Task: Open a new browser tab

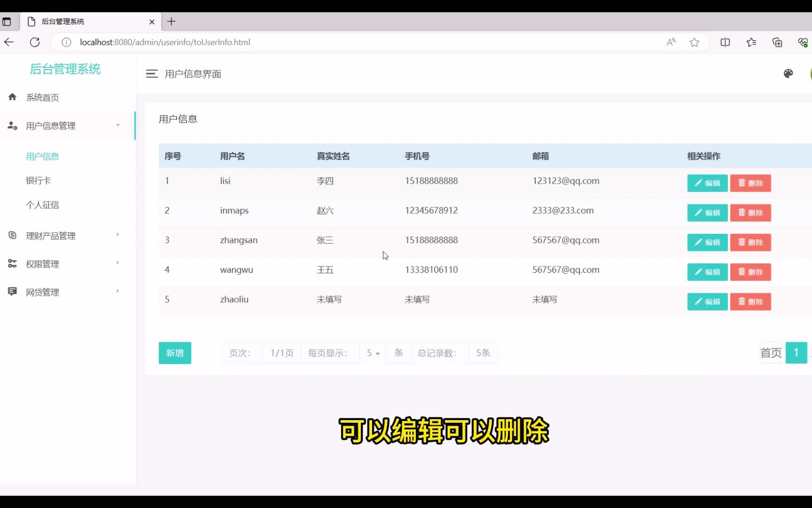Action: (x=172, y=21)
